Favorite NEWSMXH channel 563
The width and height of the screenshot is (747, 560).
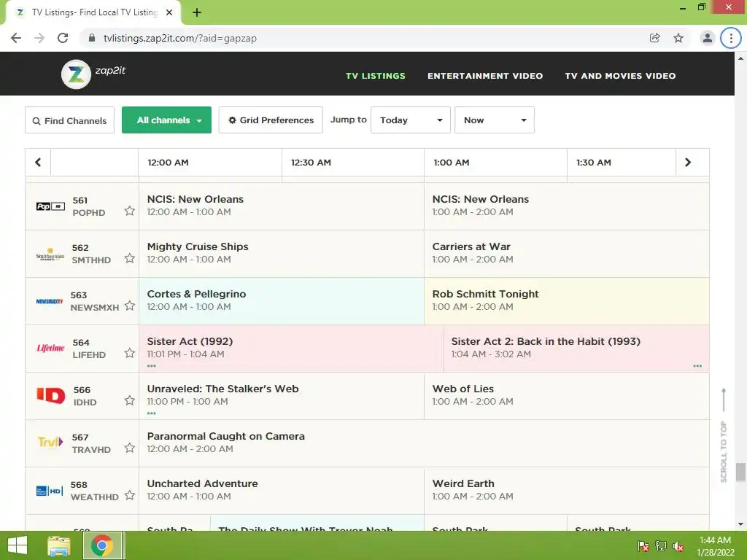(130, 306)
